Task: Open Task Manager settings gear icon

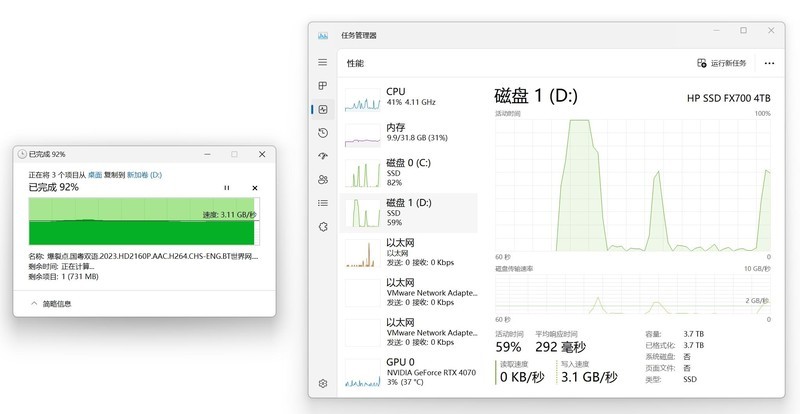Action: click(x=322, y=383)
